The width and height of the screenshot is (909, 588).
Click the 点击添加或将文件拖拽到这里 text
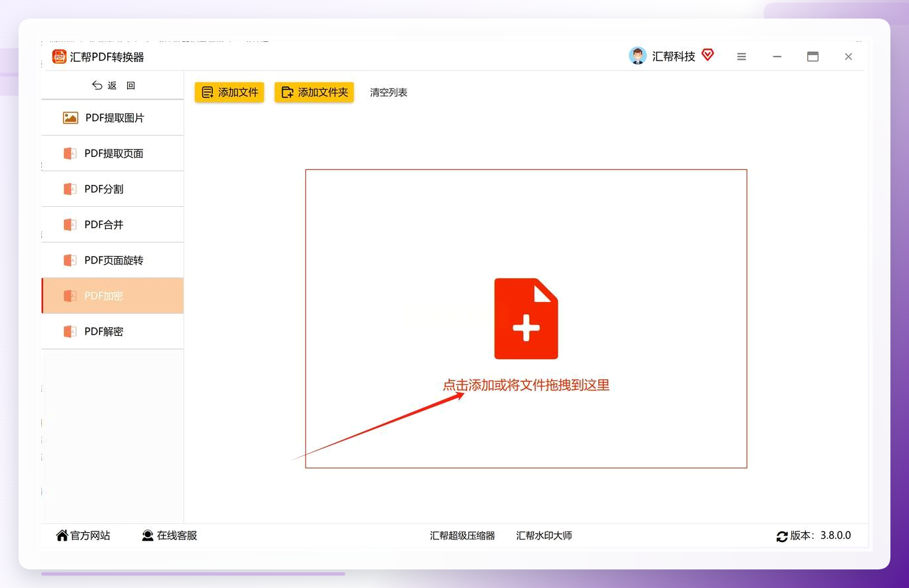pyautogui.click(x=526, y=385)
